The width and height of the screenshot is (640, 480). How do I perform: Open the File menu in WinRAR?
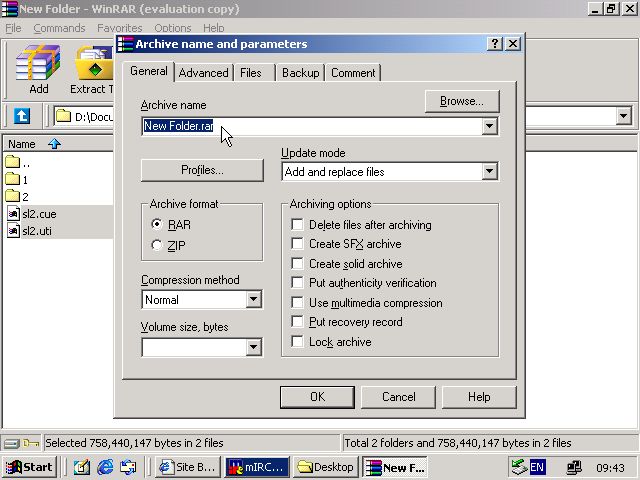point(13,28)
